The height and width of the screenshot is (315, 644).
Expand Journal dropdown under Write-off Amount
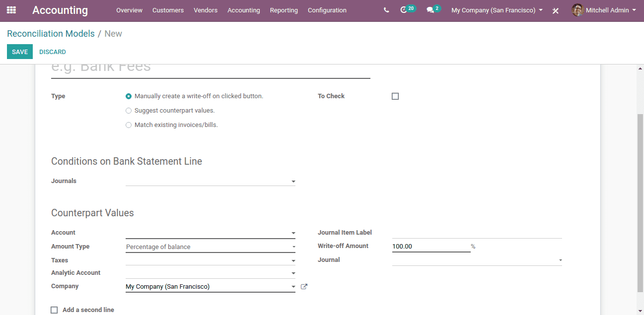point(477,260)
